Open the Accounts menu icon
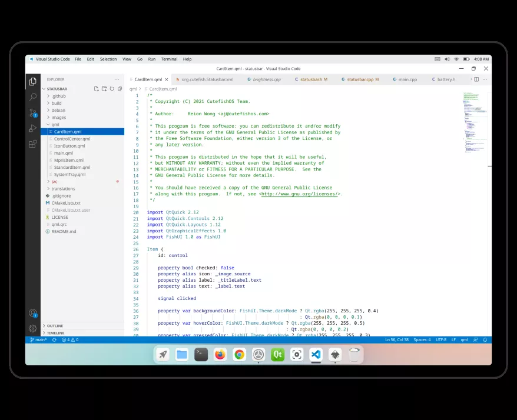The image size is (517, 420). pyautogui.click(x=32, y=313)
